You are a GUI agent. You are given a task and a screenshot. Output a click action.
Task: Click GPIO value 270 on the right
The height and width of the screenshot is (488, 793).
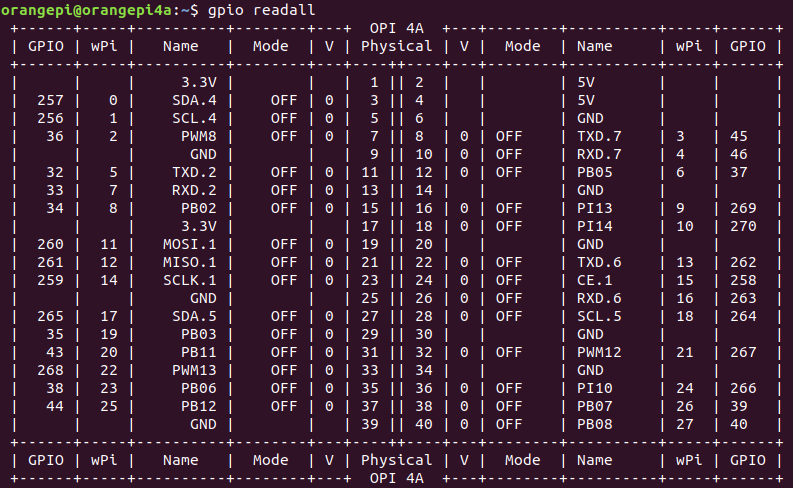tap(743, 227)
